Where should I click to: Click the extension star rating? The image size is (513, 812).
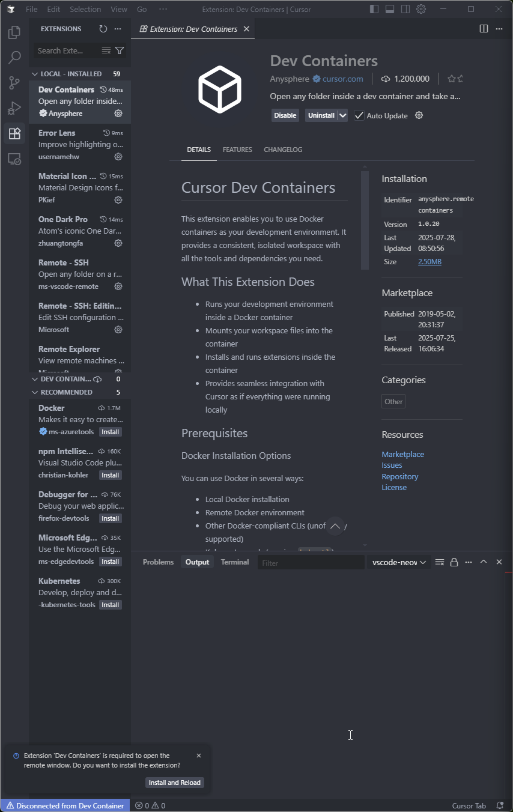[455, 79]
